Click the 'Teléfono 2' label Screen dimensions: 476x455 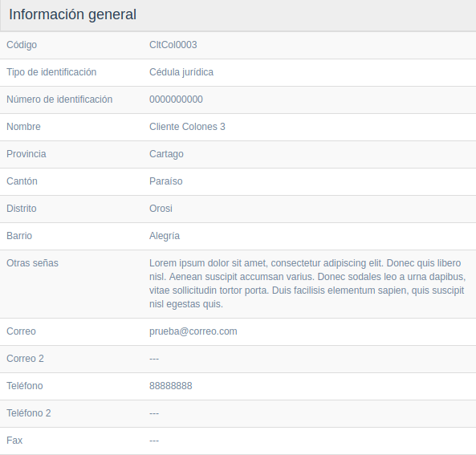pyautogui.click(x=29, y=413)
